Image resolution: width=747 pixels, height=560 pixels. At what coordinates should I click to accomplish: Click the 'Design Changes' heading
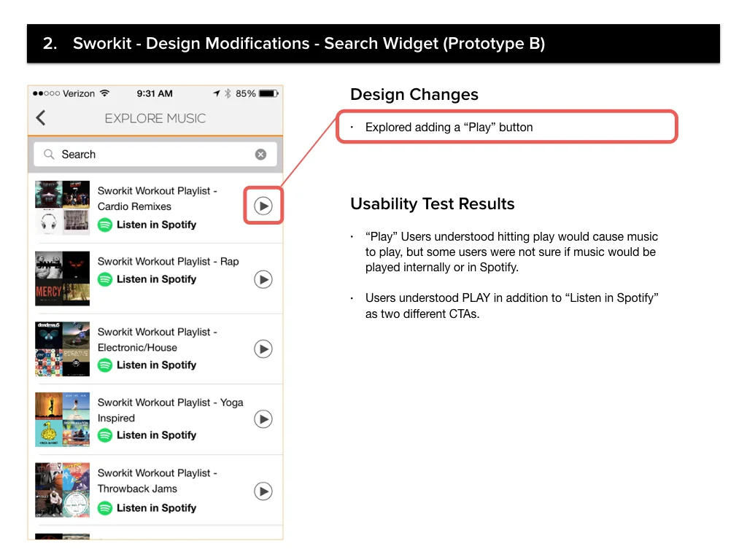(x=414, y=94)
